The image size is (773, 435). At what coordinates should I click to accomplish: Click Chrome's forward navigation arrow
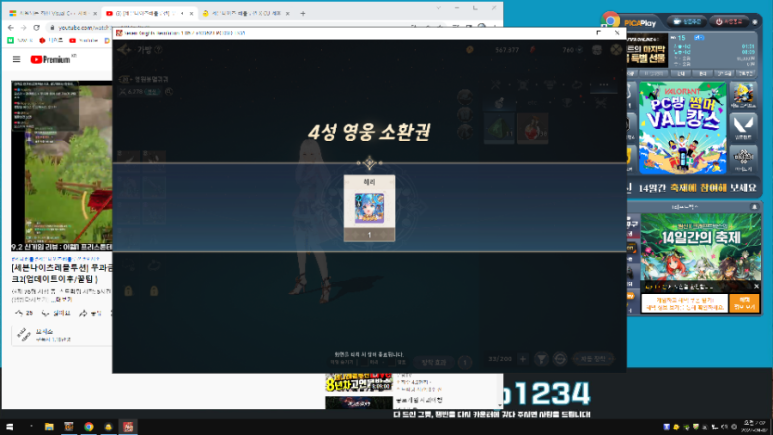23,28
